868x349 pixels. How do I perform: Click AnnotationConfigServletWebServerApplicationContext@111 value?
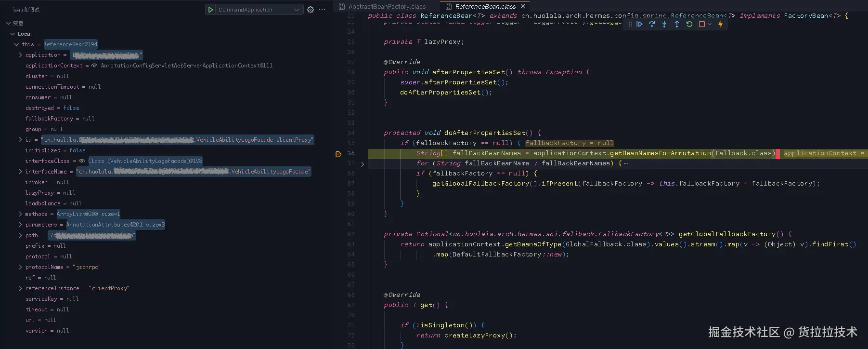pos(187,66)
